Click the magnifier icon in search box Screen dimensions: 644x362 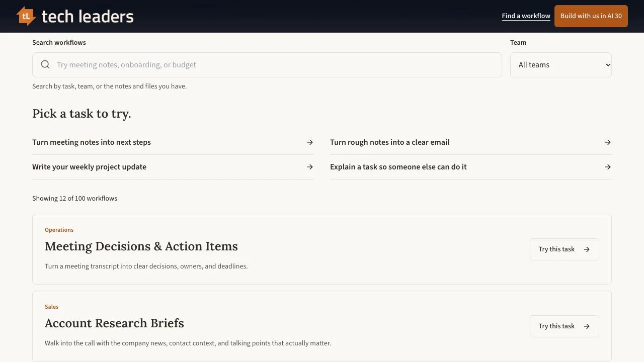pos(45,64)
